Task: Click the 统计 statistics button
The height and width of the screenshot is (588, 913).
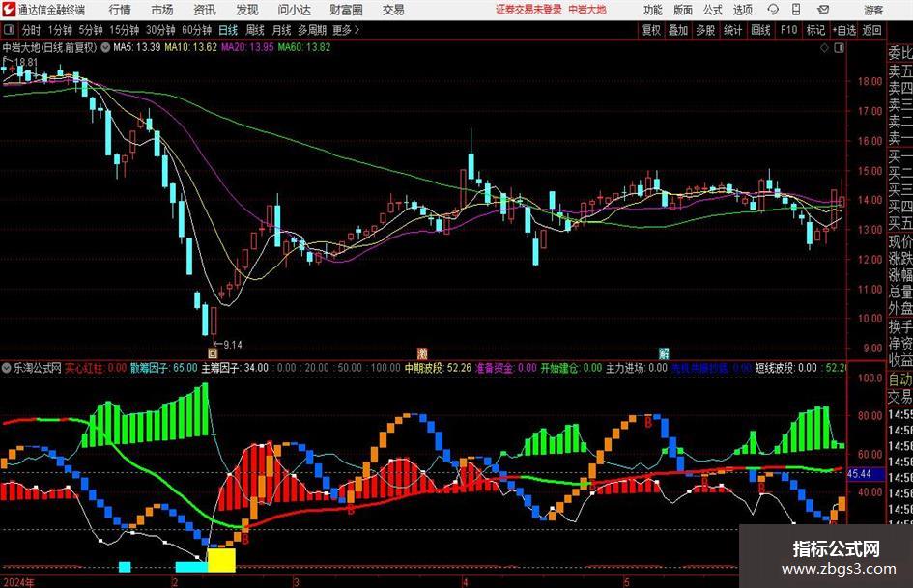Action: 732,30
